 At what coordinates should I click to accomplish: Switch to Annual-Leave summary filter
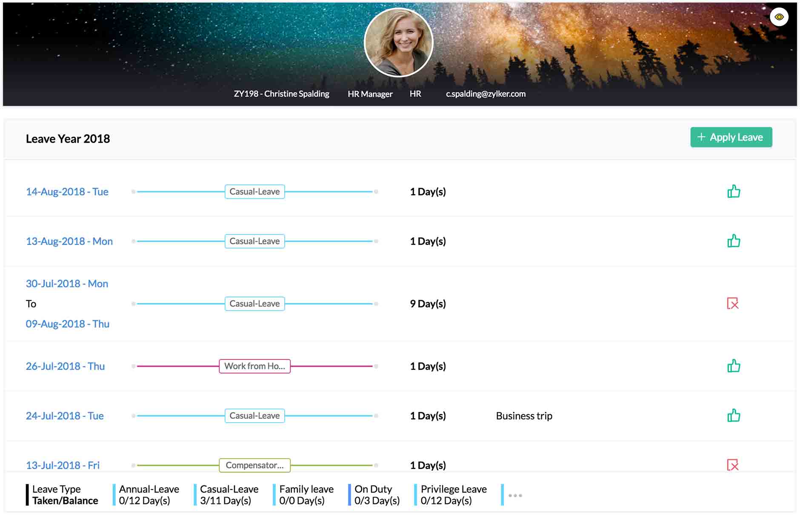[149, 495]
